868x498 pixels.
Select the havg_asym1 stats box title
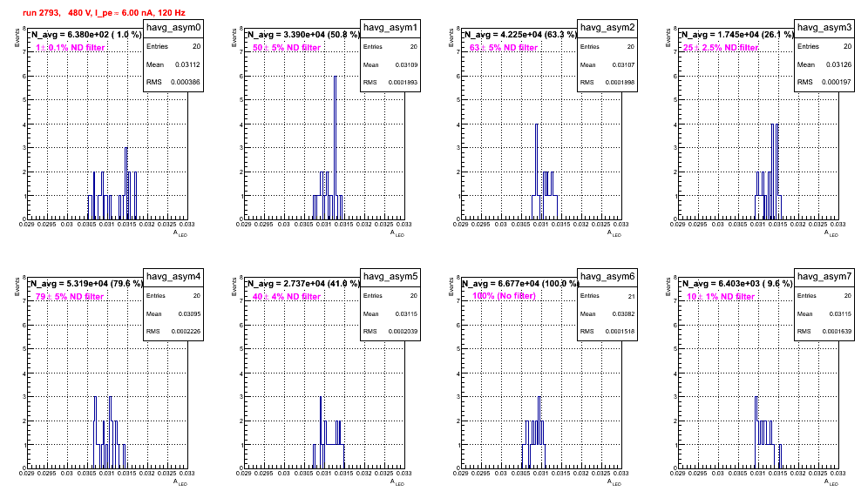click(390, 27)
